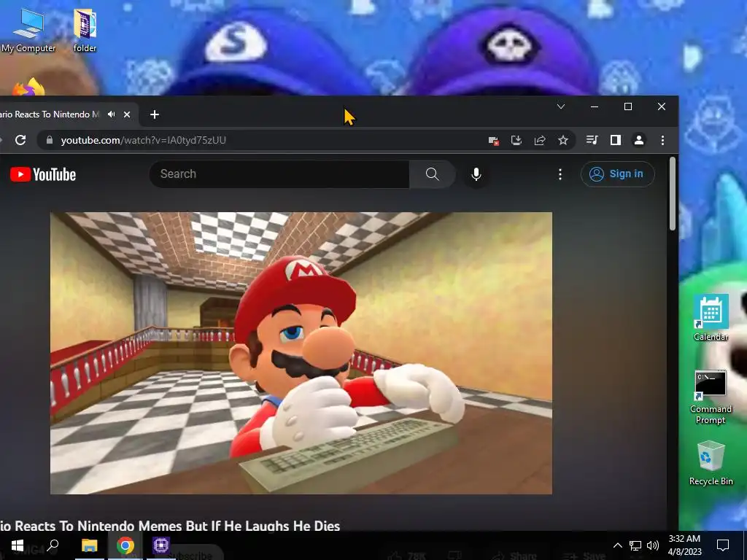Select the folder desktop icon
The image size is (747, 560).
tap(85, 31)
